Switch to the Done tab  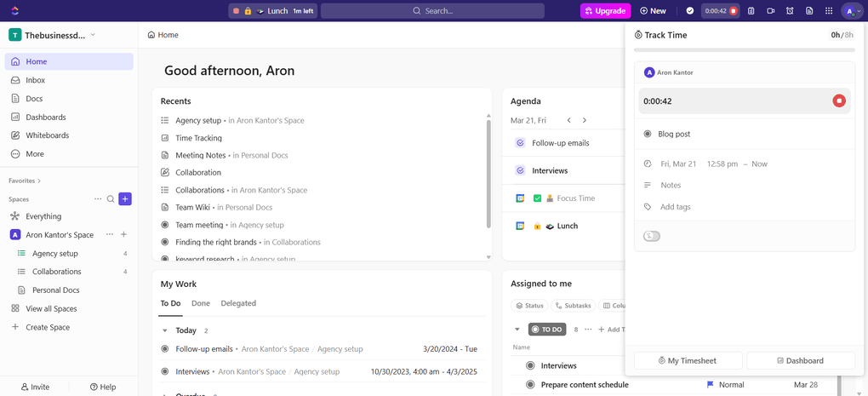click(x=200, y=303)
